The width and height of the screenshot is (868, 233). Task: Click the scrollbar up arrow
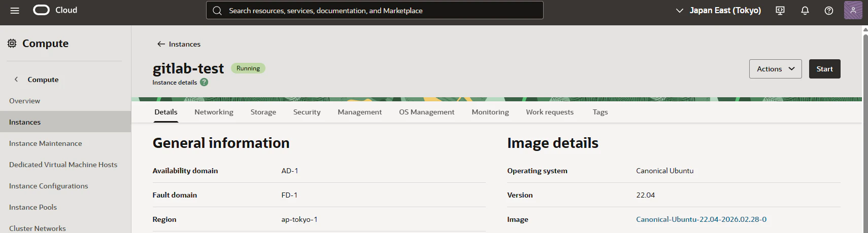click(x=865, y=29)
